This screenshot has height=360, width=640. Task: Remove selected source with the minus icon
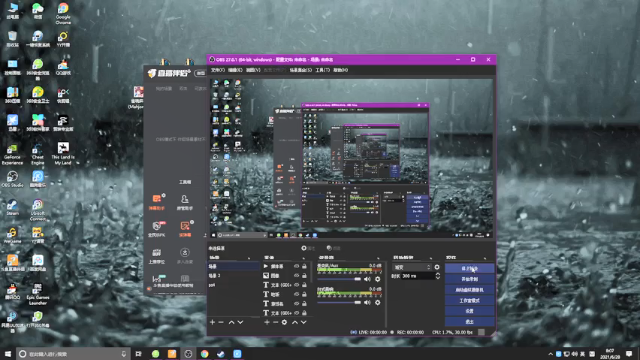[x=276, y=322]
